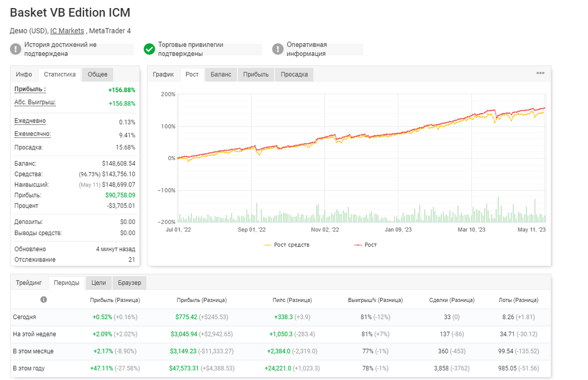Image resolution: width=588 pixels, height=380 pixels.
Task: Click the Ежедневно label
Action: tap(30, 121)
